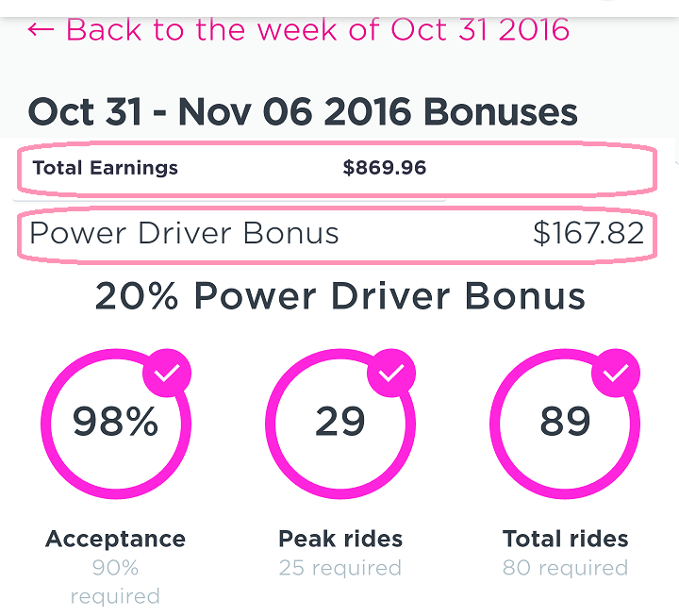Select the Total Earnings label

point(105,169)
